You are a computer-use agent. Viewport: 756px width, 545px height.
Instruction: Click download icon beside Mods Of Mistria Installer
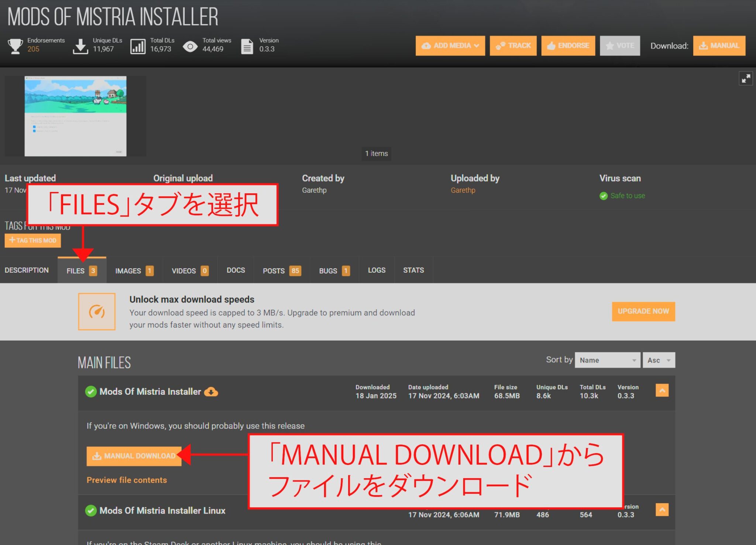coord(211,392)
